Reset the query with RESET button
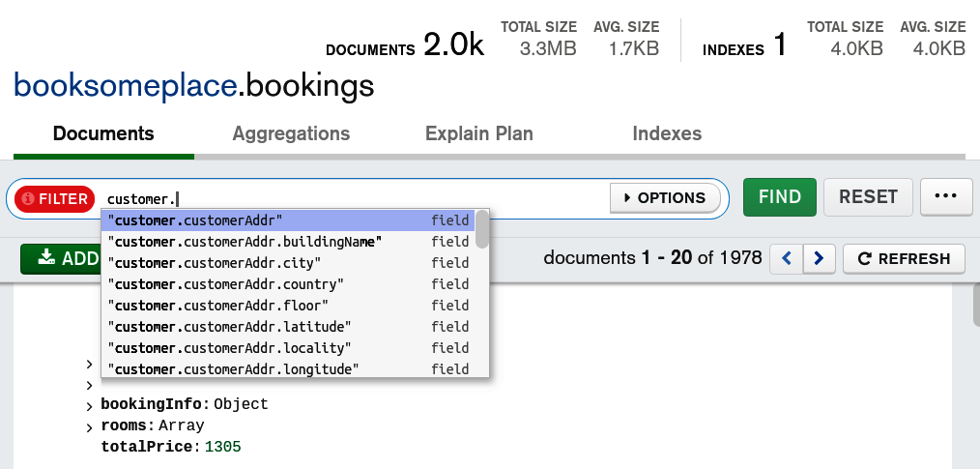The height and width of the screenshot is (469, 980). coord(868,197)
